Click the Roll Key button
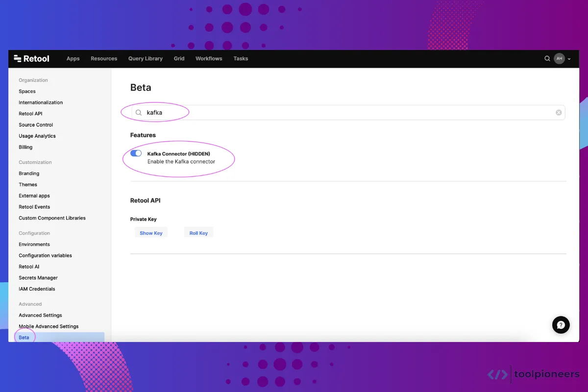The image size is (588, 392). pyautogui.click(x=198, y=233)
